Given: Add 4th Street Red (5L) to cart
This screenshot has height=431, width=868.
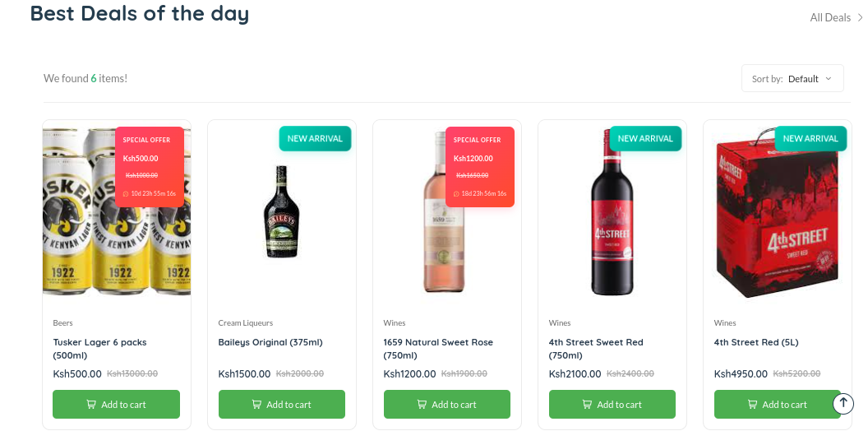Looking at the screenshot, I should [778, 405].
